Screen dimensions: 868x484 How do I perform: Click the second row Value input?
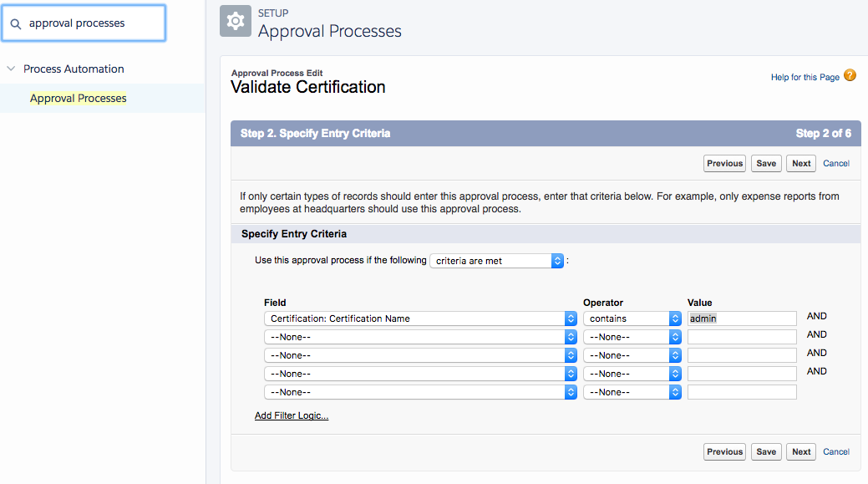(742, 337)
